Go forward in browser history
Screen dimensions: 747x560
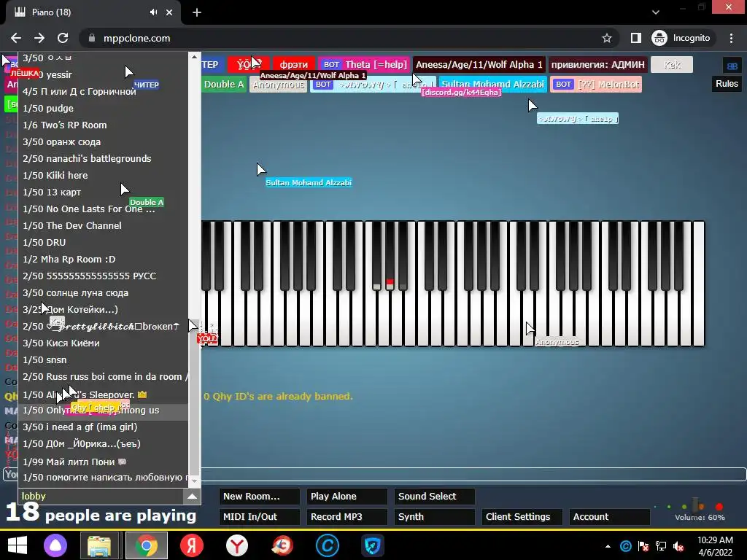39,38
